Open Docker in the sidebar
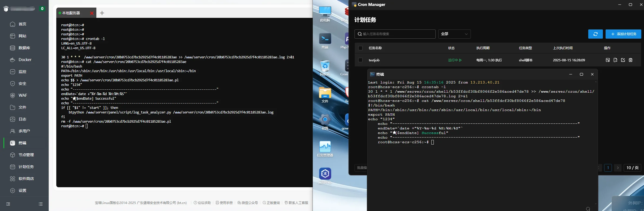The height and width of the screenshot is (211, 644). (25, 60)
